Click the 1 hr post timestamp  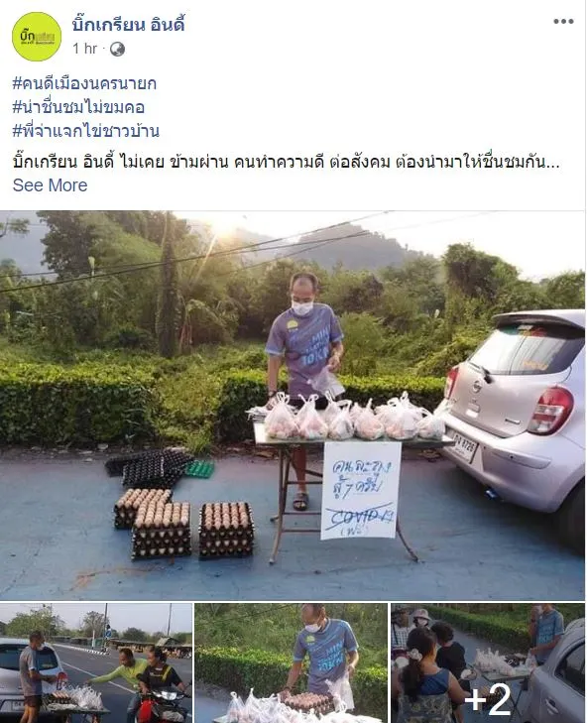84,48
